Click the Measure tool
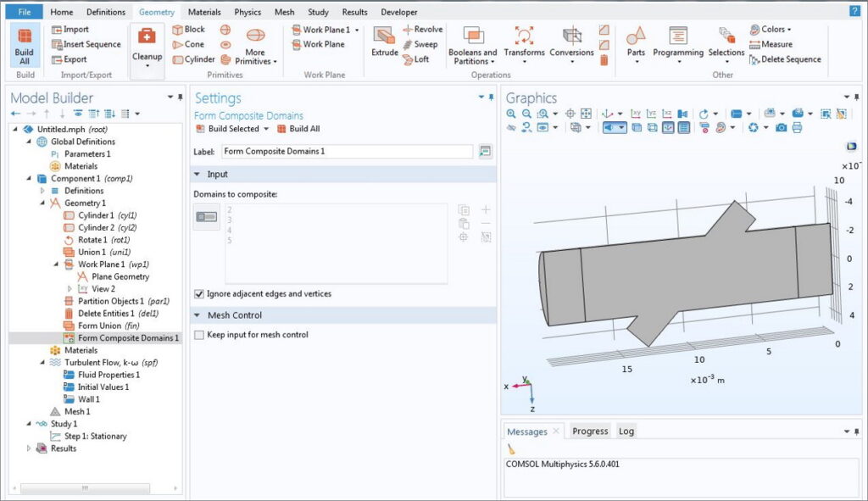This screenshot has height=501, width=868. click(x=771, y=44)
